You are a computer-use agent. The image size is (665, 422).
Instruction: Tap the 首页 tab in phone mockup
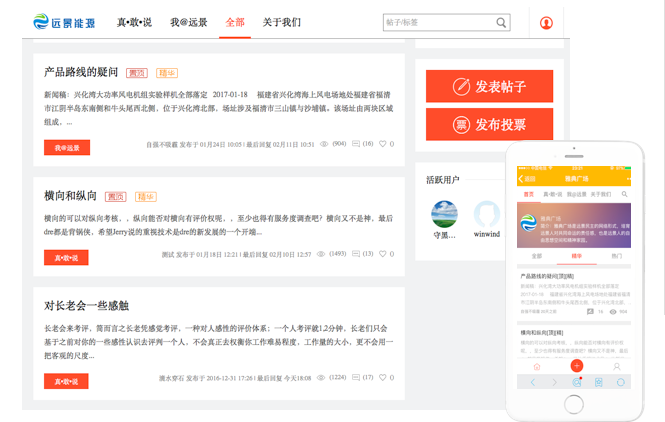point(529,194)
